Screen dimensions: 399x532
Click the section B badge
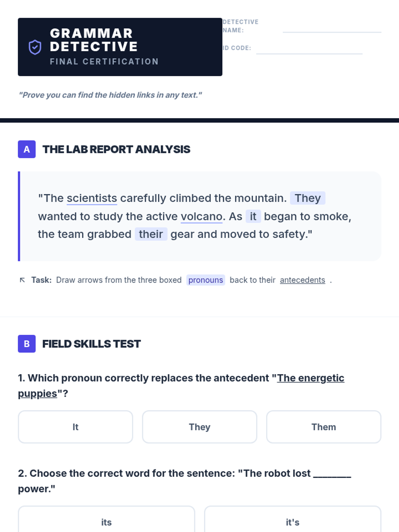click(x=27, y=343)
